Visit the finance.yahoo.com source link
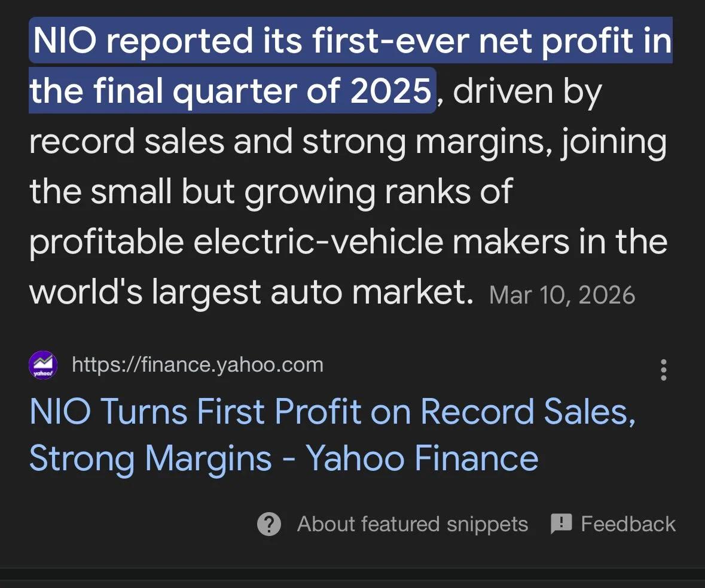The image size is (705, 588). click(197, 365)
